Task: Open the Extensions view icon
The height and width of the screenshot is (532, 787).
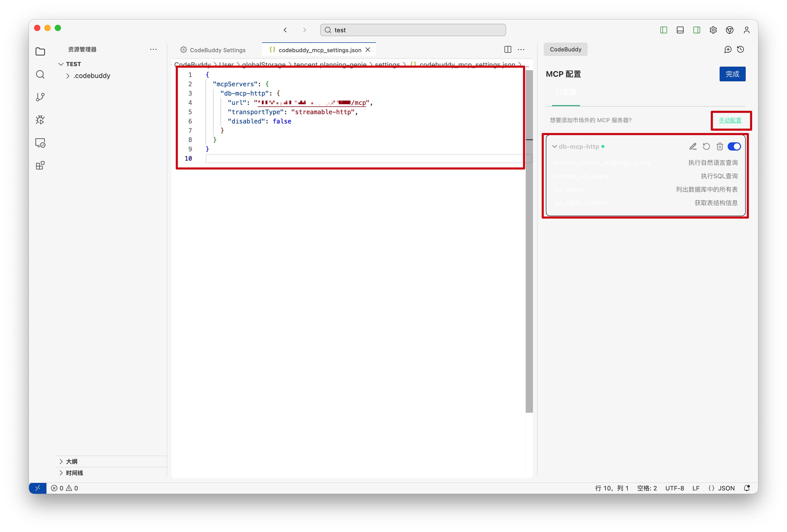Action: 40,166
